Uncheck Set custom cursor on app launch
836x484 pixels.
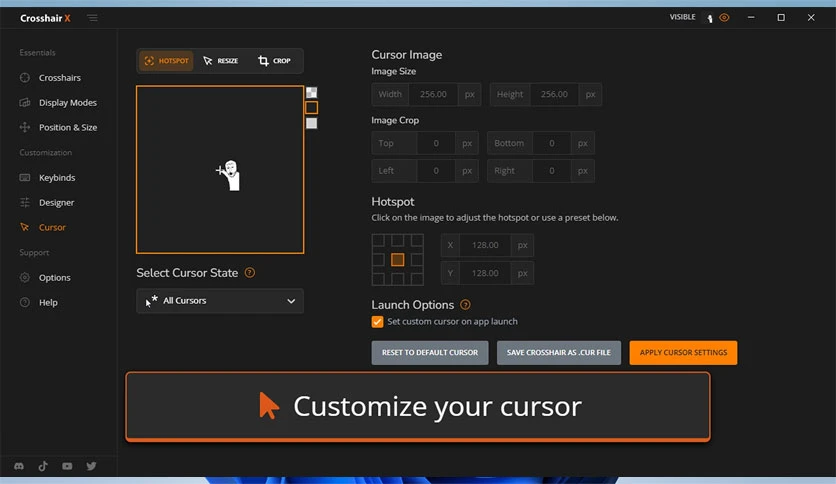(377, 322)
